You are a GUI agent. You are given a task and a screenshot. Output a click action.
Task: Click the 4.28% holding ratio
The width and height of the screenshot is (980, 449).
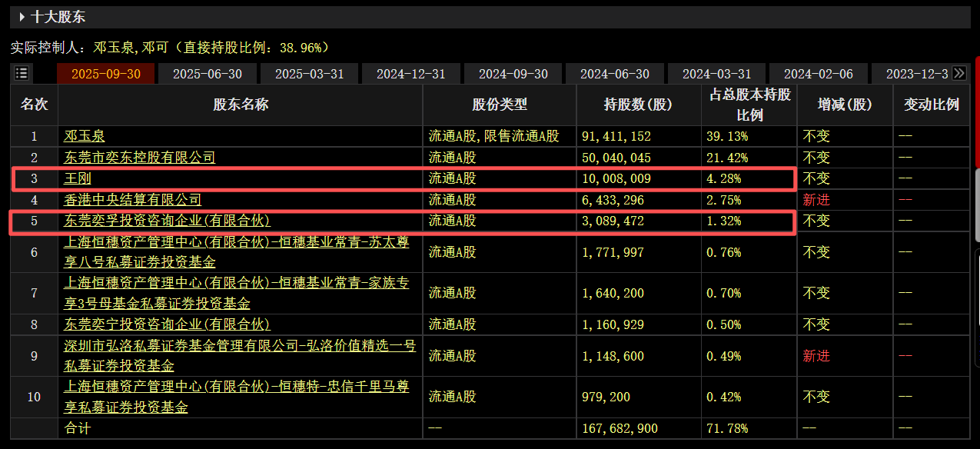723,178
